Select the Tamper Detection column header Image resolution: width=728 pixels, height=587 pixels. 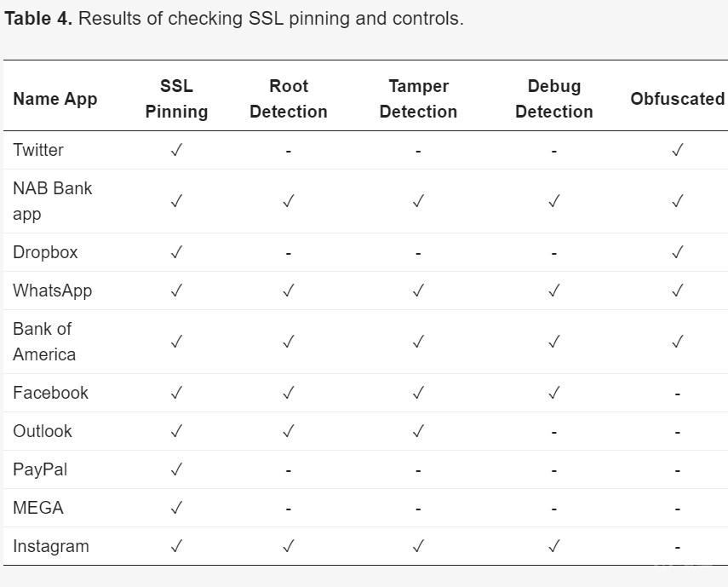[x=418, y=99]
